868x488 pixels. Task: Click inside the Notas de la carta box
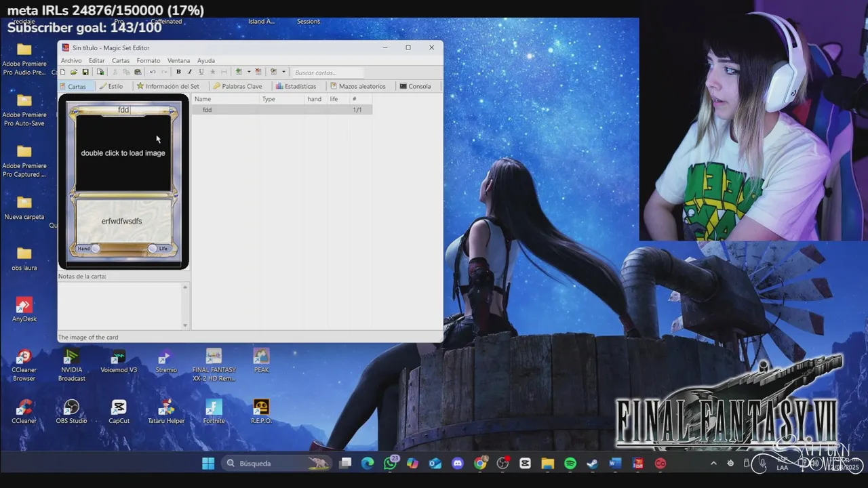click(119, 306)
